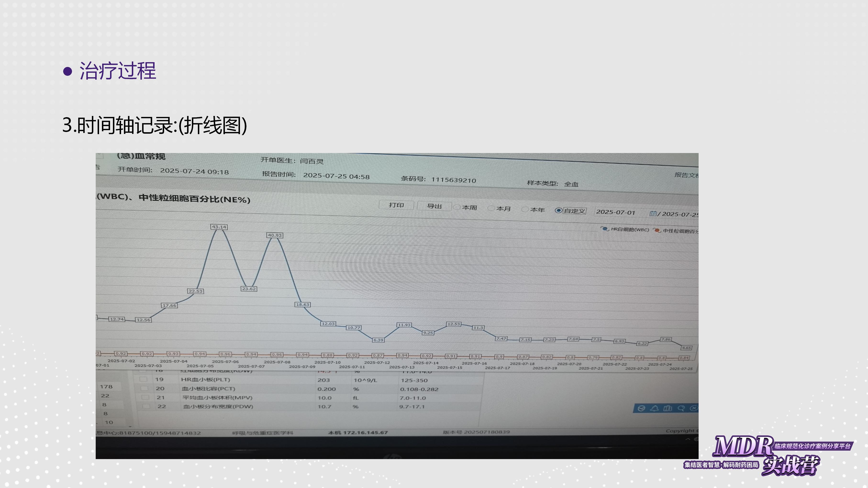Click the 打印 print button
868x488 pixels.
tap(396, 205)
